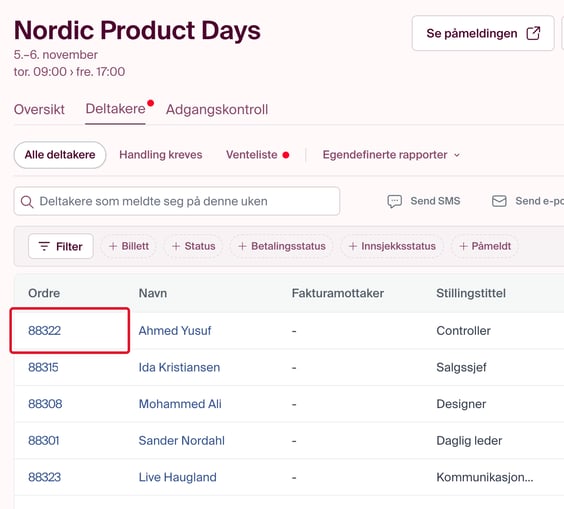Open participant Ahmed Yusuf
This screenshot has height=509, width=564.
(x=175, y=331)
